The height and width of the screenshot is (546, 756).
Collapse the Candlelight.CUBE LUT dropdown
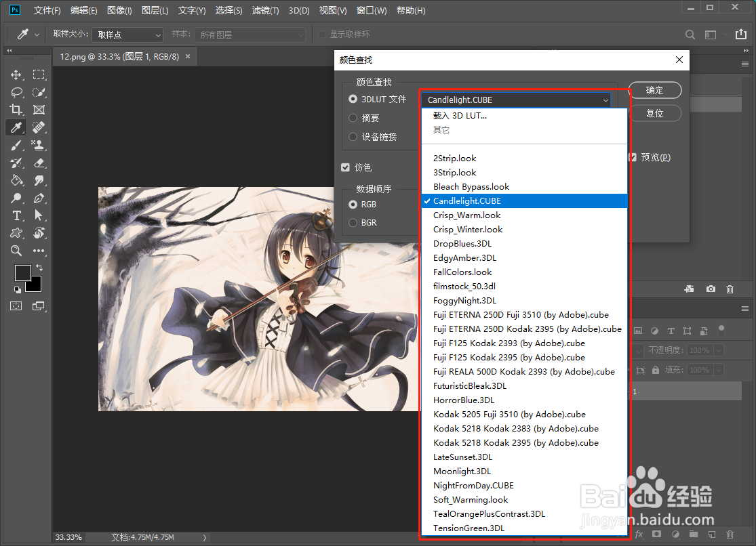pyautogui.click(x=516, y=100)
